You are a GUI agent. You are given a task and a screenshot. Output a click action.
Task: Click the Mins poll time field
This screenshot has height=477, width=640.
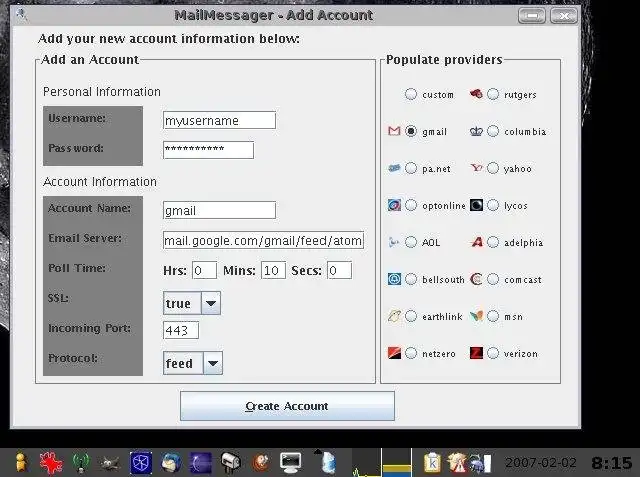tap(273, 270)
